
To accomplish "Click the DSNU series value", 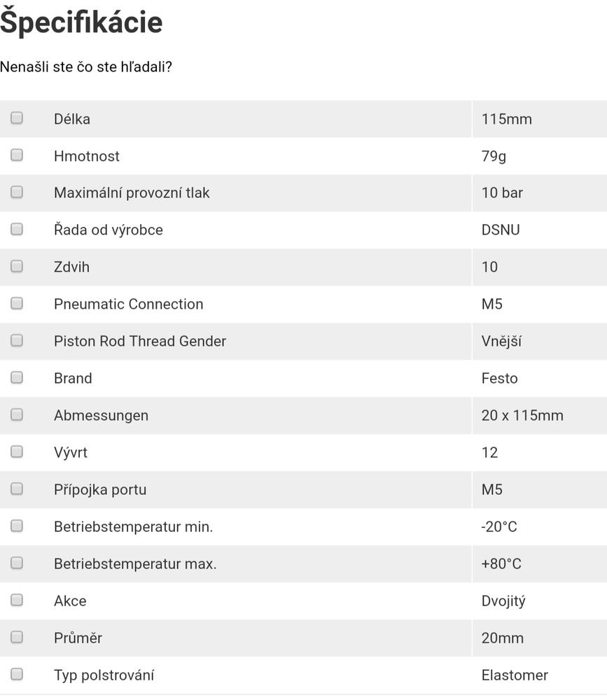I will point(501,230).
